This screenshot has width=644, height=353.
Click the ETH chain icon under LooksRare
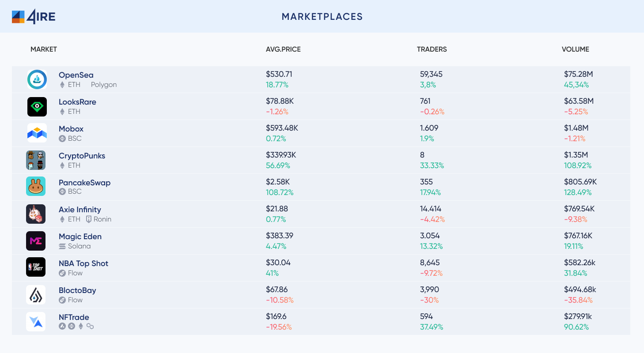pyautogui.click(x=62, y=112)
